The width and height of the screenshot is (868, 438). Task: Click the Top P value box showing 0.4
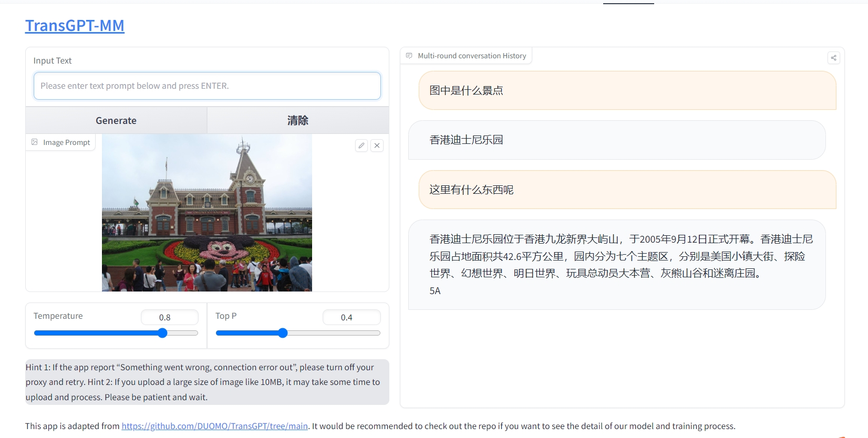(x=351, y=317)
